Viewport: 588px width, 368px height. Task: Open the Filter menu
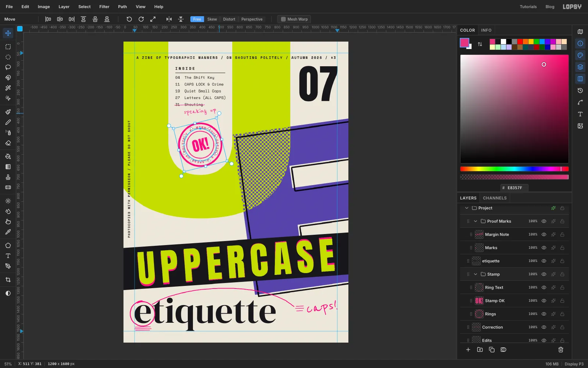pos(104,7)
